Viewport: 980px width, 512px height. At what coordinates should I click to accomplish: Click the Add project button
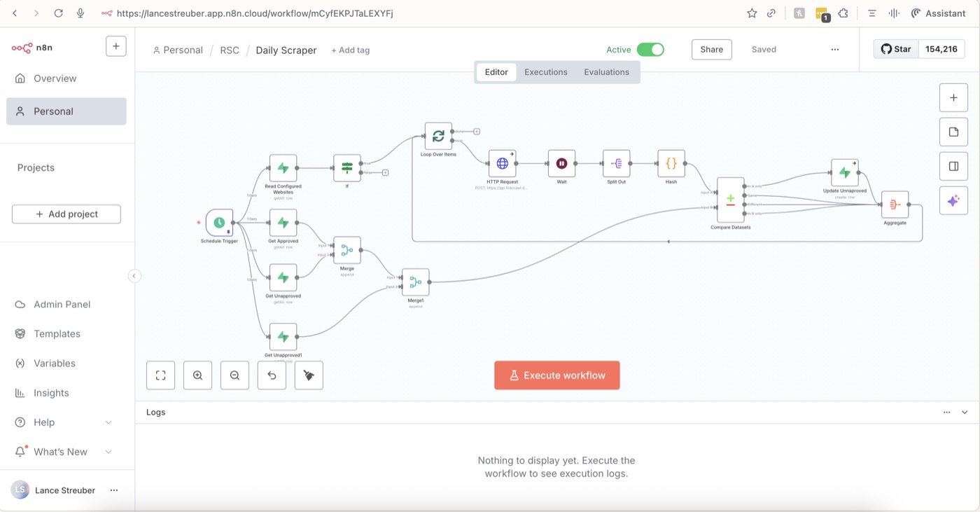[x=66, y=214]
